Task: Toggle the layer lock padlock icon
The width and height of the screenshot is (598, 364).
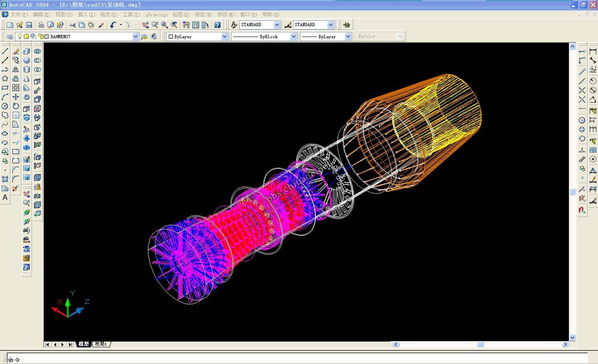Action: click(x=40, y=37)
